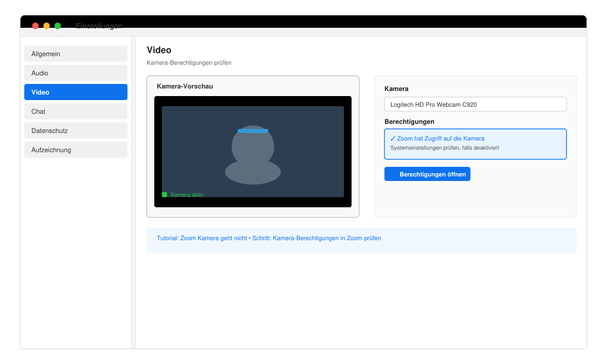Viewport: 607px width, 364px height.
Task: Select the Video sidebar tab
Action: tap(76, 92)
